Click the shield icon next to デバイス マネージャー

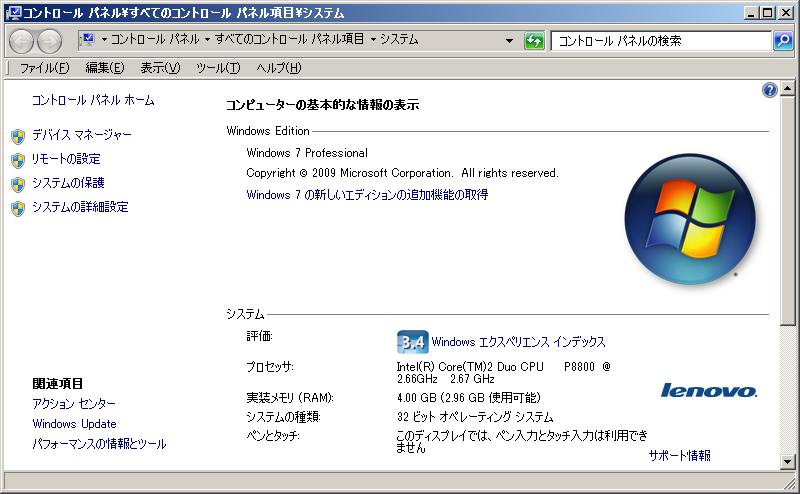(x=17, y=135)
